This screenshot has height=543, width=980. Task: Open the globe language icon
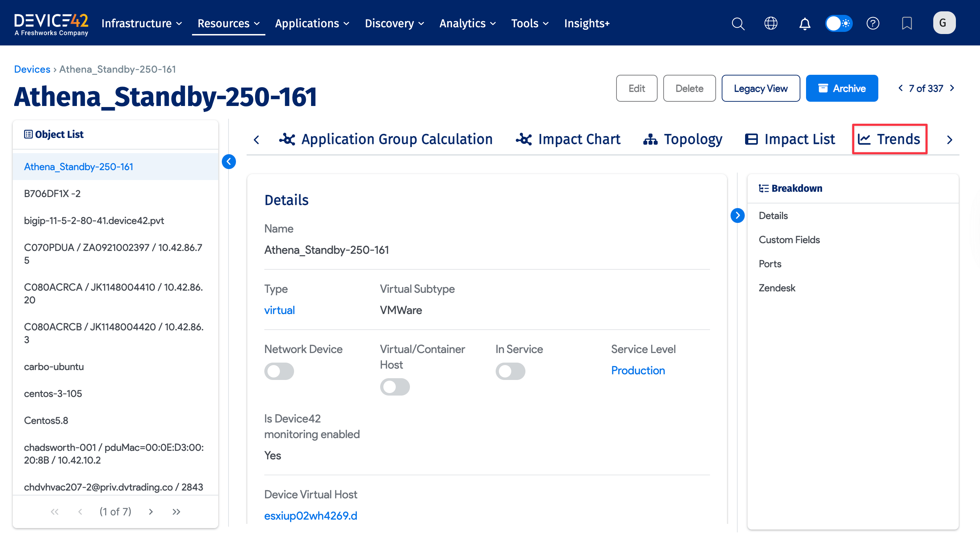click(771, 24)
